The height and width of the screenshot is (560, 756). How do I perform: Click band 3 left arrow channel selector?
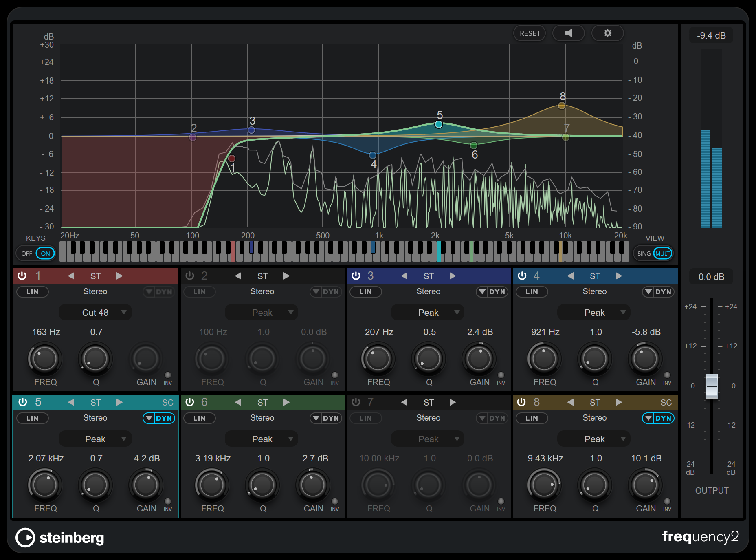point(404,276)
